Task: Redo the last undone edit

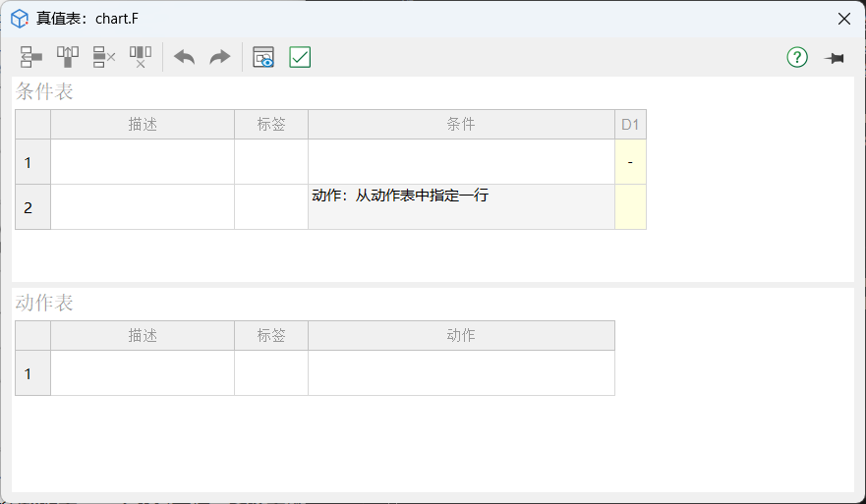Action: coord(220,57)
